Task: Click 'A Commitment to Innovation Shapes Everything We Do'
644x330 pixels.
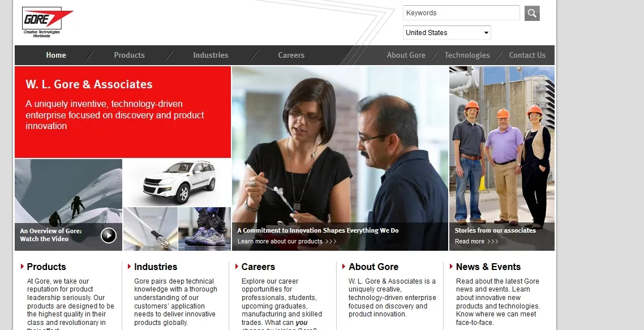Action: pos(318,230)
